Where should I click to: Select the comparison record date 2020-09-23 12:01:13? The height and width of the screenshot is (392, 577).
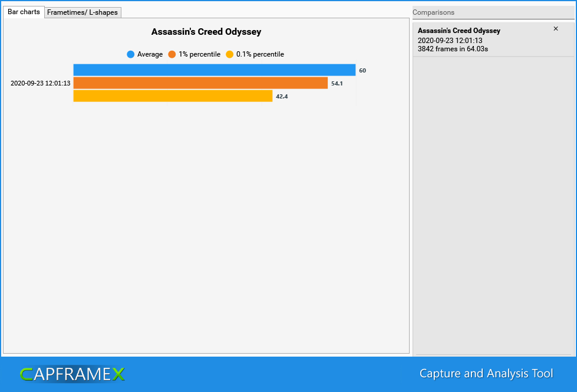point(450,41)
